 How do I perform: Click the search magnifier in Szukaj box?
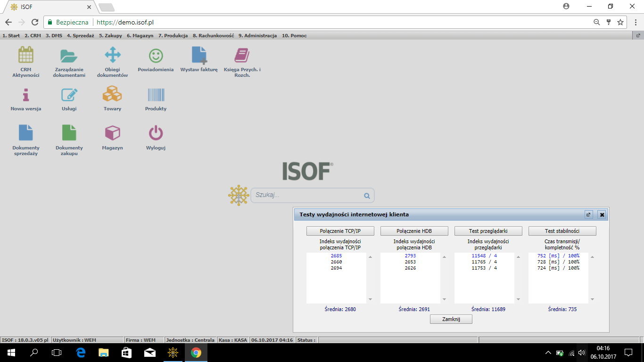coord(367,196)
